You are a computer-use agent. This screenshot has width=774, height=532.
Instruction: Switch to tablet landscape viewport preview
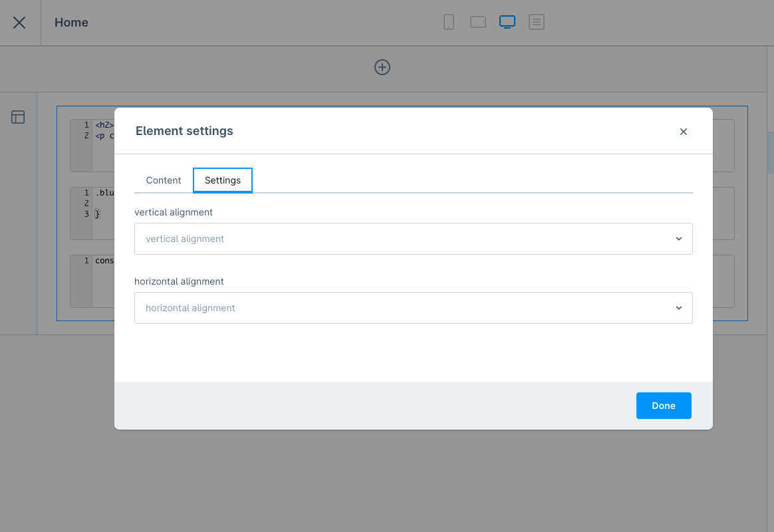(x=478, y=23)
